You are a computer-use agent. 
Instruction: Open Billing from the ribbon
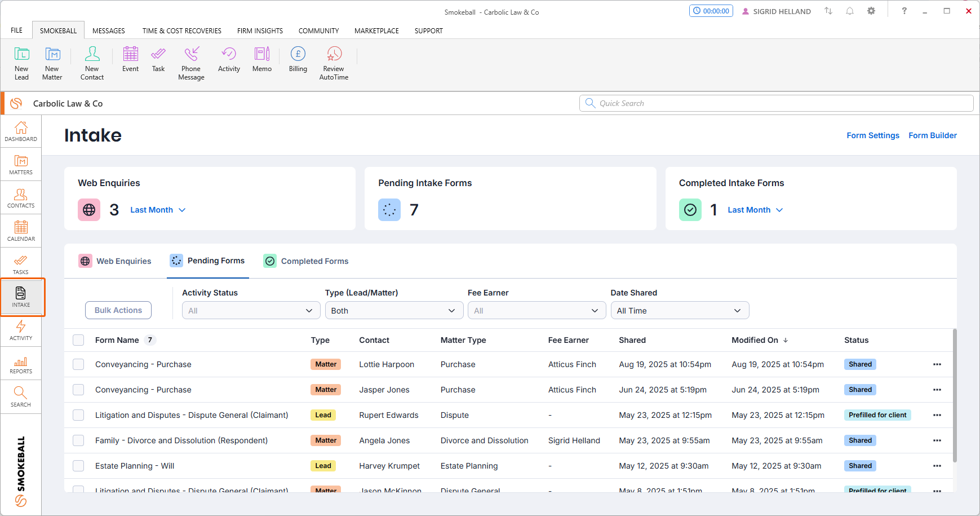coord(298,59)
